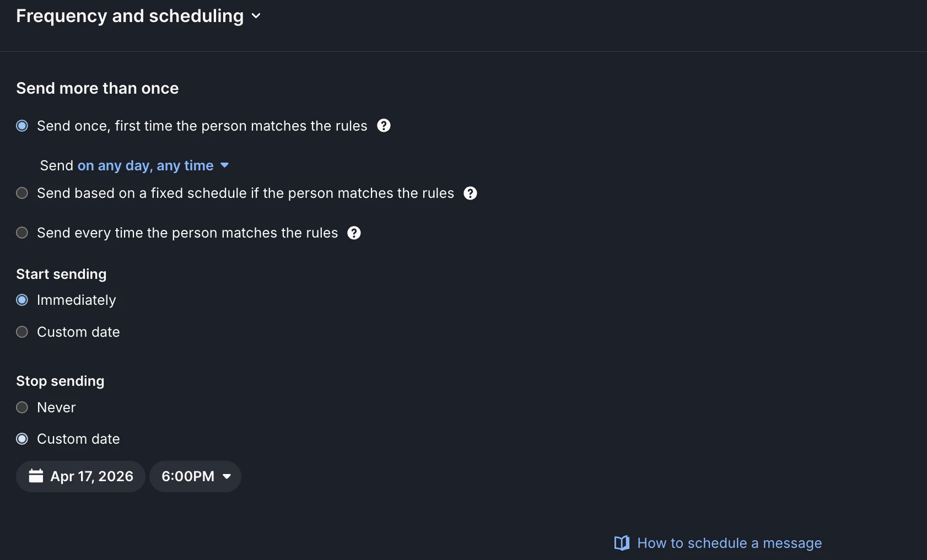Select Never under Stop sending

[x=22, y=407]
